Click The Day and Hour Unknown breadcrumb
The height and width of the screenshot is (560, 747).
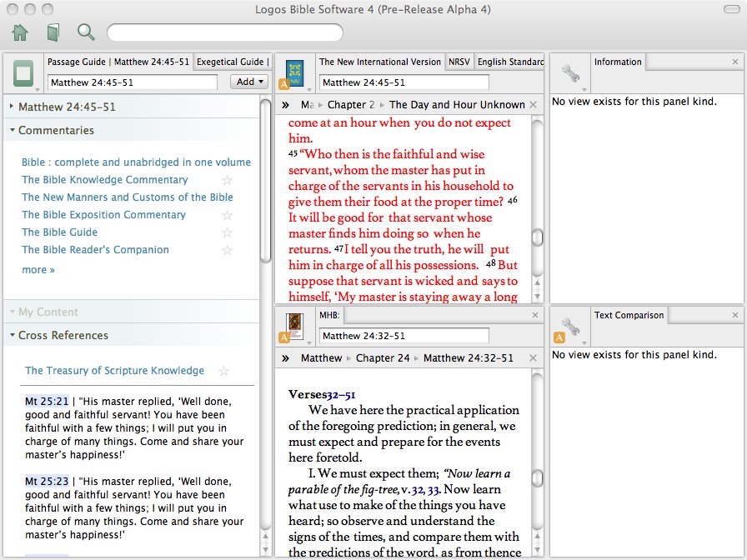click(457, 105)
